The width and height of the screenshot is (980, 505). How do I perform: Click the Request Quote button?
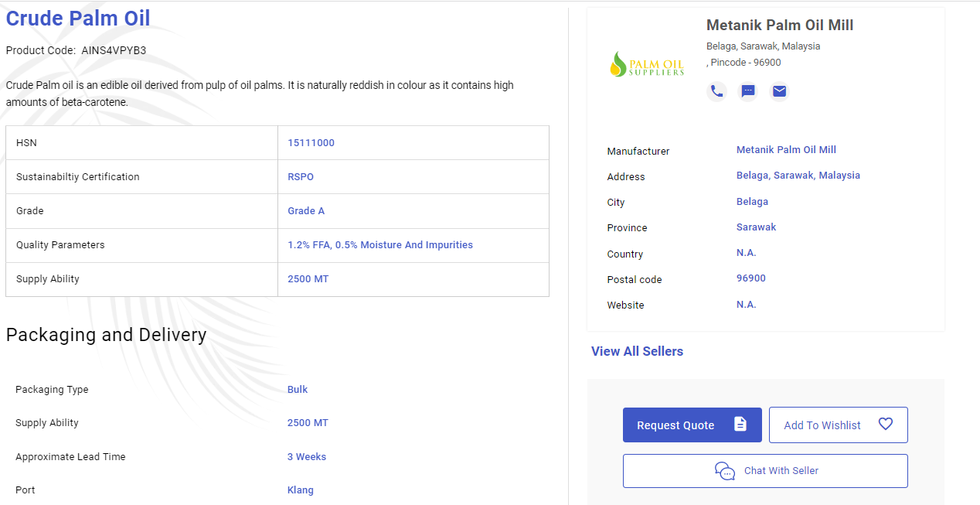click(692, 425)
